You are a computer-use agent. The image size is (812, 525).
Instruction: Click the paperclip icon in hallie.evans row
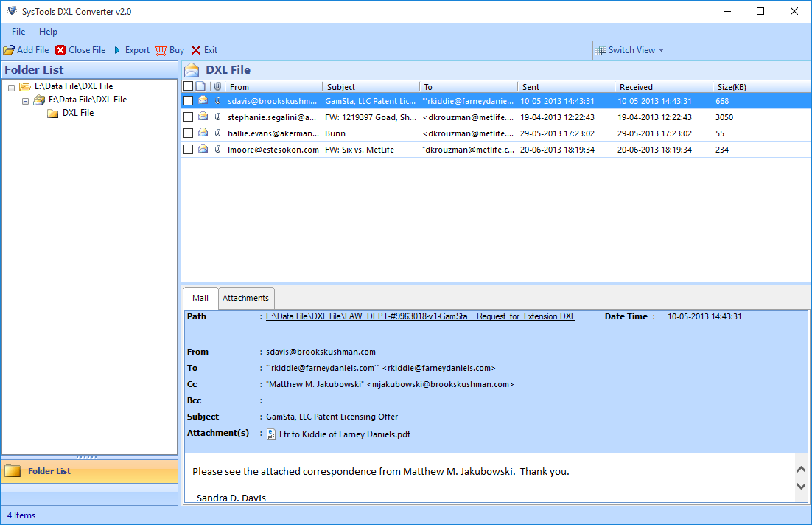[218, 133]
